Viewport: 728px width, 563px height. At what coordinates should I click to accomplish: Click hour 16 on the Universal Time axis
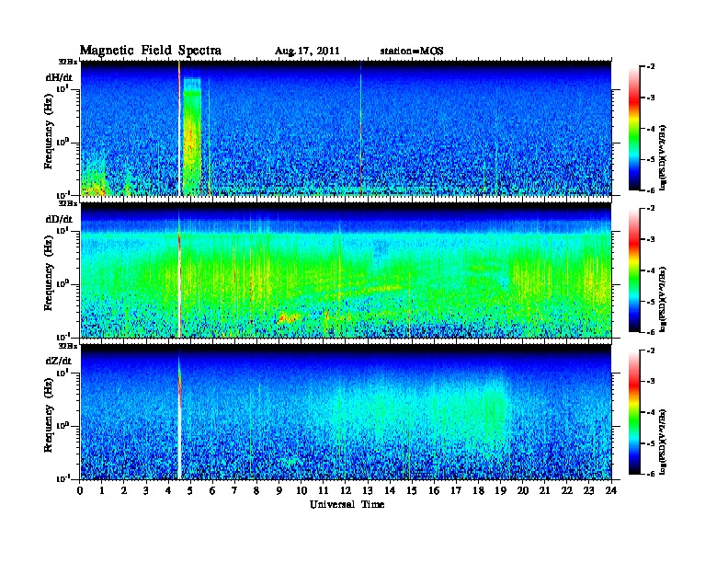pos(434,490)
